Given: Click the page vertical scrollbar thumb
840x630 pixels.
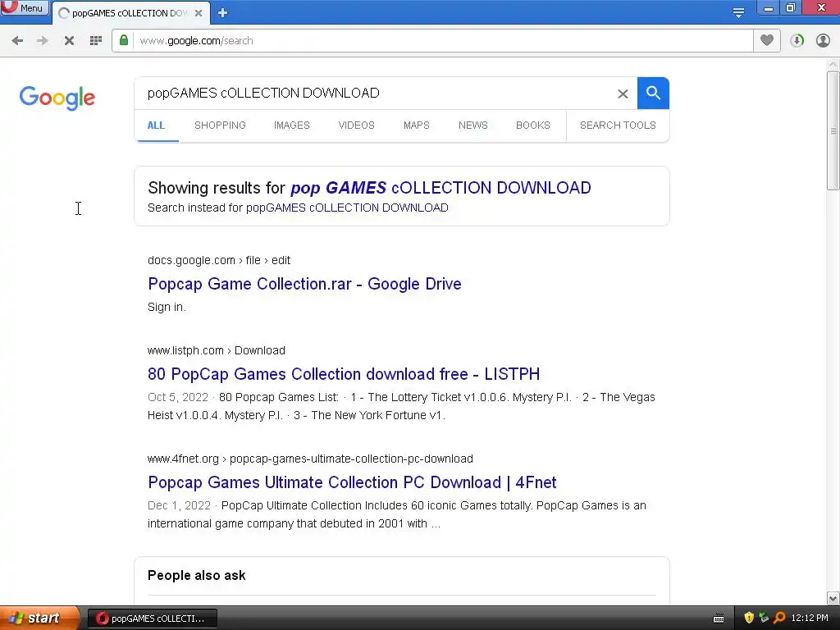Looking at the screenshot, I should click(x=833, y=130).
